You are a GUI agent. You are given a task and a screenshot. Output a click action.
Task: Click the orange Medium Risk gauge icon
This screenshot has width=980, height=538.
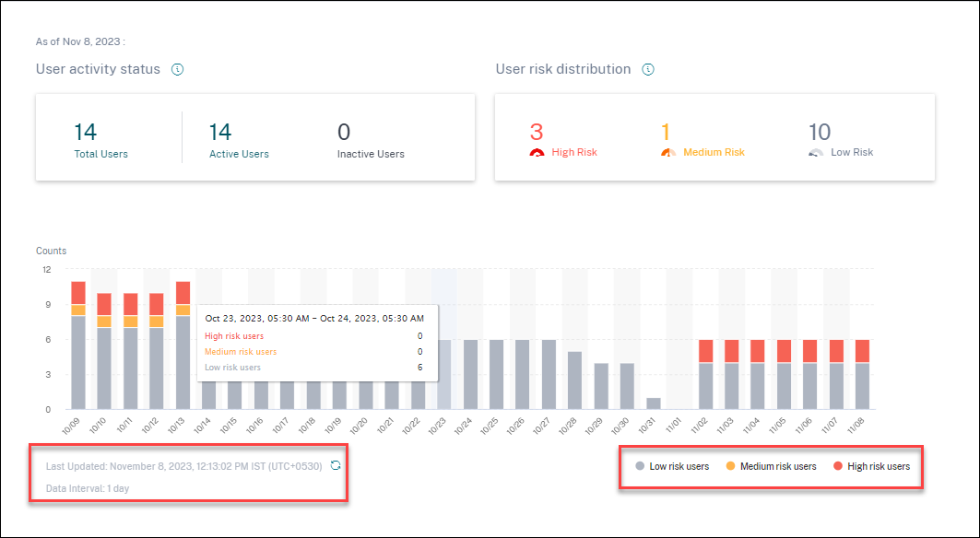[x=669, y=153]
